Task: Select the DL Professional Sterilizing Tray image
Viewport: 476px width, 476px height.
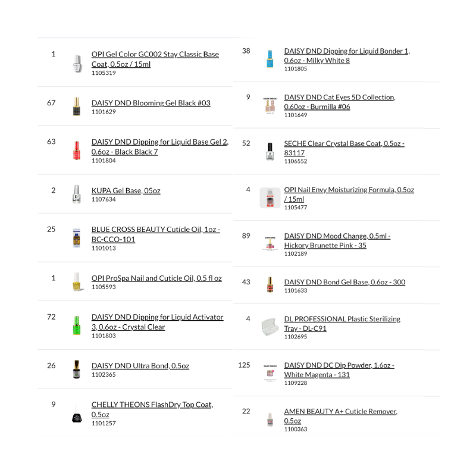Action: coord(270,327)
